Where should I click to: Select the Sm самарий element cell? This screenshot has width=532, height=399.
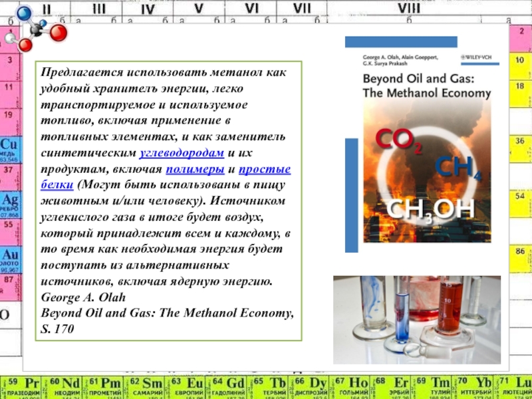pyautogui.click(x=144, y=387)
